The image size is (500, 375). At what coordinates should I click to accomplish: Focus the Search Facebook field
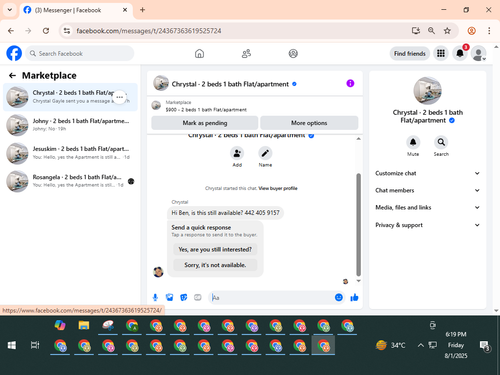(x=80, y=53)
